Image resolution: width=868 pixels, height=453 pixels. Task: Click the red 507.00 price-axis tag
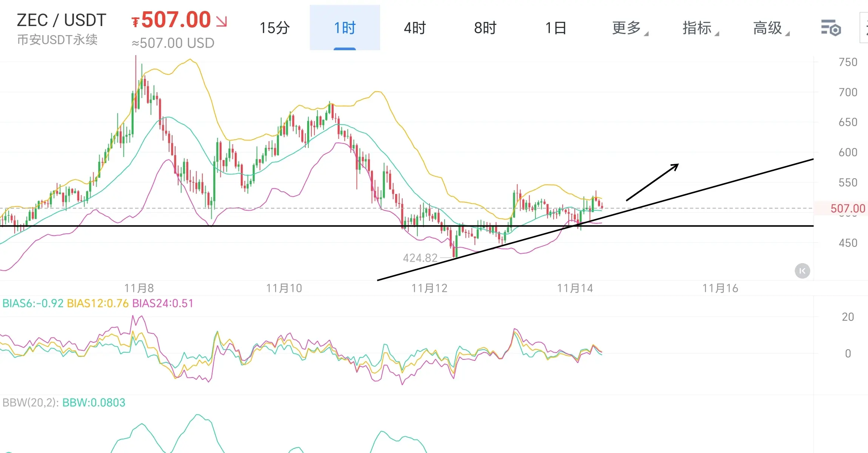point(847,208)
